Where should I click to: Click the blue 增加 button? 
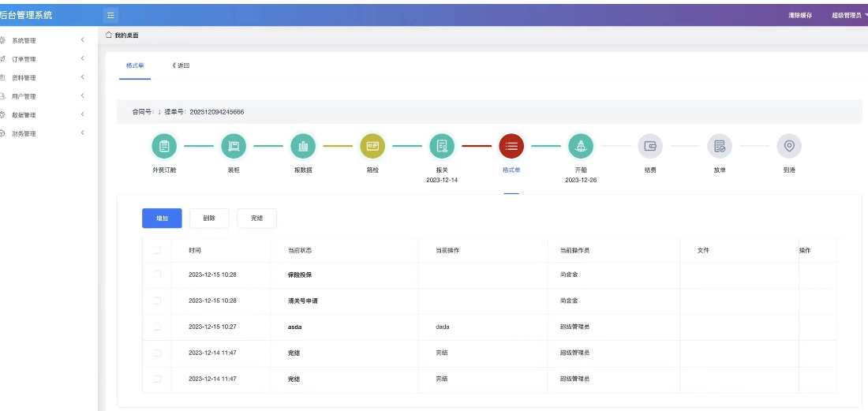click(x=162, y=219)
